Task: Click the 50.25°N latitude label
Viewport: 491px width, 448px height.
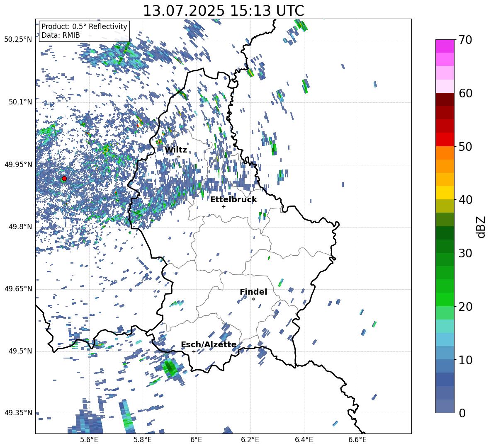Action: [x=18, y=40]
